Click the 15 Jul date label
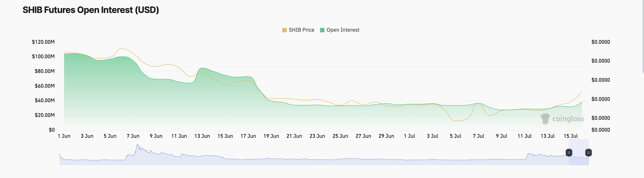Image resolution: width=644 pixels, height=178 pixels. [x=571, y=136]
